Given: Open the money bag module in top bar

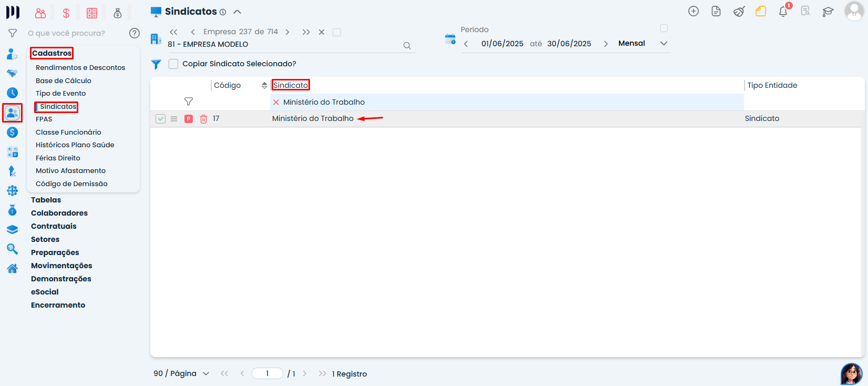Looking at the screenshot, I should pyautogui.click(x=118, y=13).
